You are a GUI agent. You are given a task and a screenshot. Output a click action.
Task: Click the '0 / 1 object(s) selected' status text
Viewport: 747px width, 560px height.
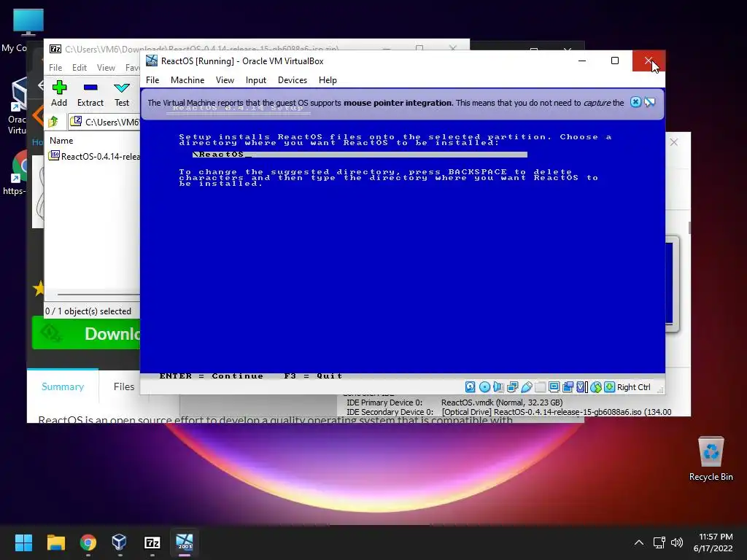pyautogui.click(x=88, y=311)
